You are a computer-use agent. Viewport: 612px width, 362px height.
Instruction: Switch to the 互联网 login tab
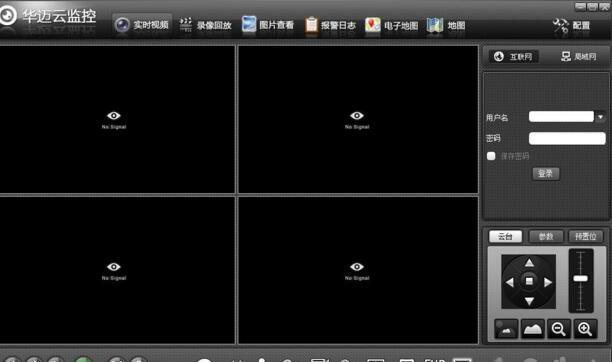pos(513,57)
